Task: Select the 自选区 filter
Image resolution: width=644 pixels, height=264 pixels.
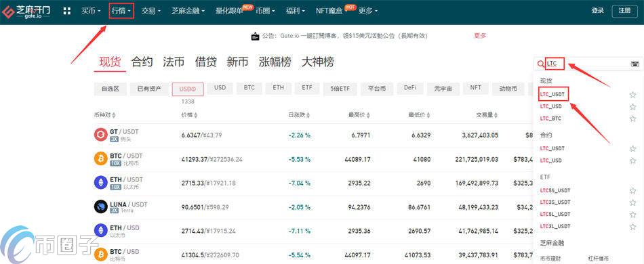Action: [x=110, y=89]
